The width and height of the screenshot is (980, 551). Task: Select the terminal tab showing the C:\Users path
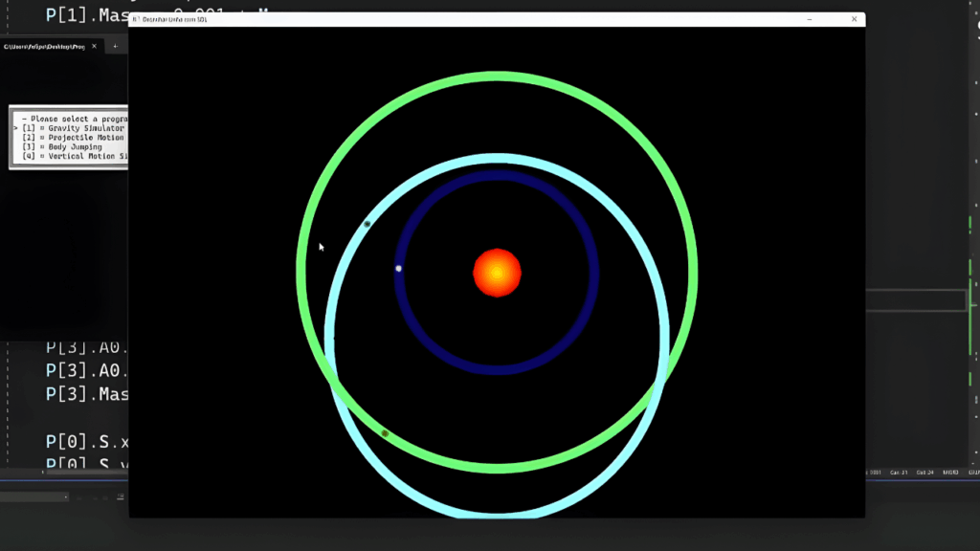coord(43,46)
